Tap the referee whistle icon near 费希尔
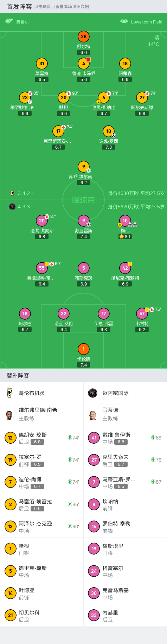Screen dimensions: 167x644 tap(9, 21)
